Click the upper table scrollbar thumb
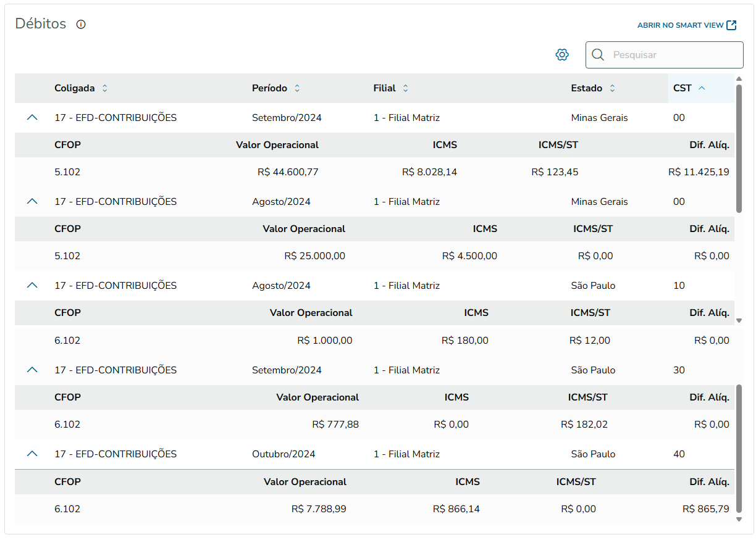 tap(739, 148)
